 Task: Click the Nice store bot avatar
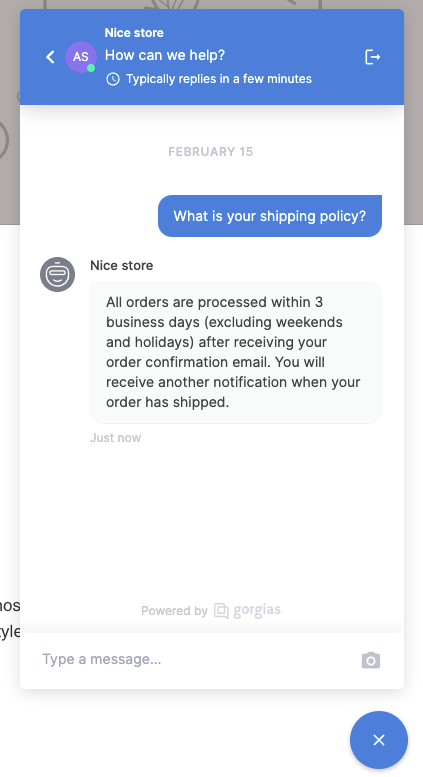57,275
